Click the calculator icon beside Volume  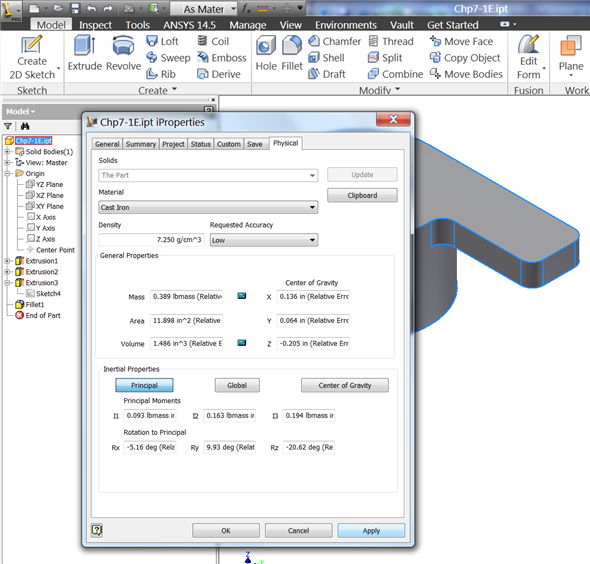click(242, 342)
